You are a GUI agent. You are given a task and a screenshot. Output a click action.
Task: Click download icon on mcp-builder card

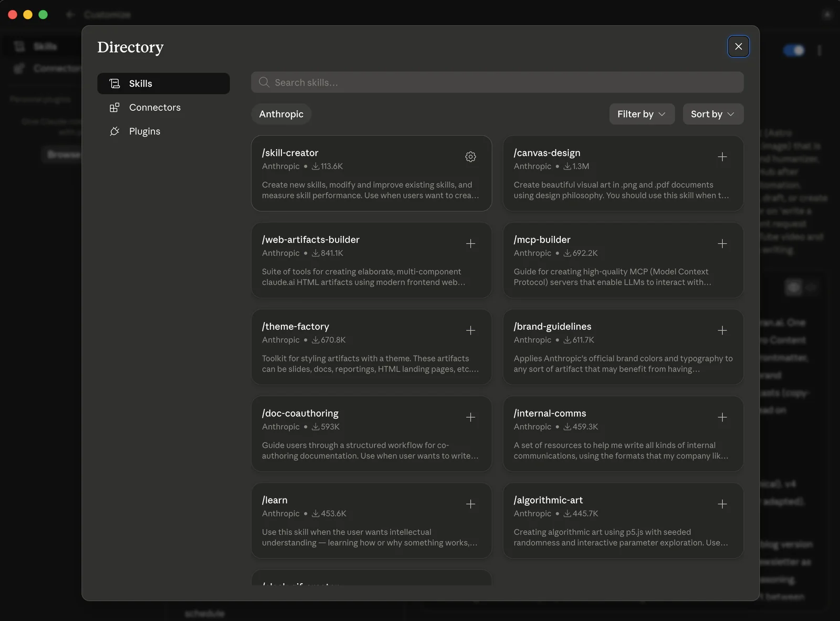coord(567,253)
